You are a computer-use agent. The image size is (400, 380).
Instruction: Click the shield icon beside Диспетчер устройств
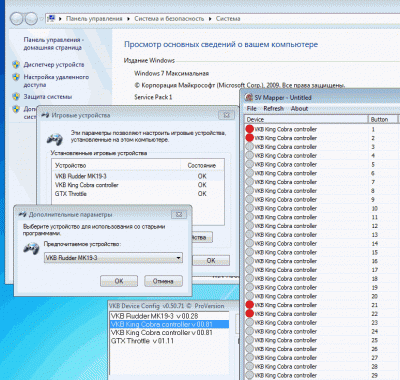point(16,64)
